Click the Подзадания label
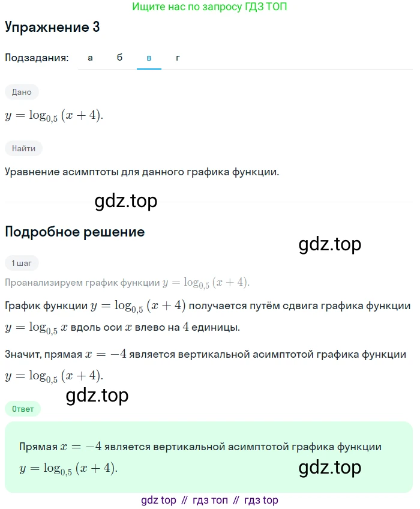Screen dimensions: 420x509 [37, 58]
